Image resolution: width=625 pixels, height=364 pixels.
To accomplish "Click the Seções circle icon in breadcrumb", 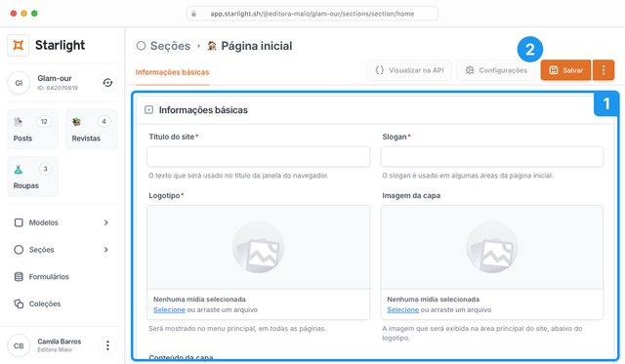I will 141,46.
